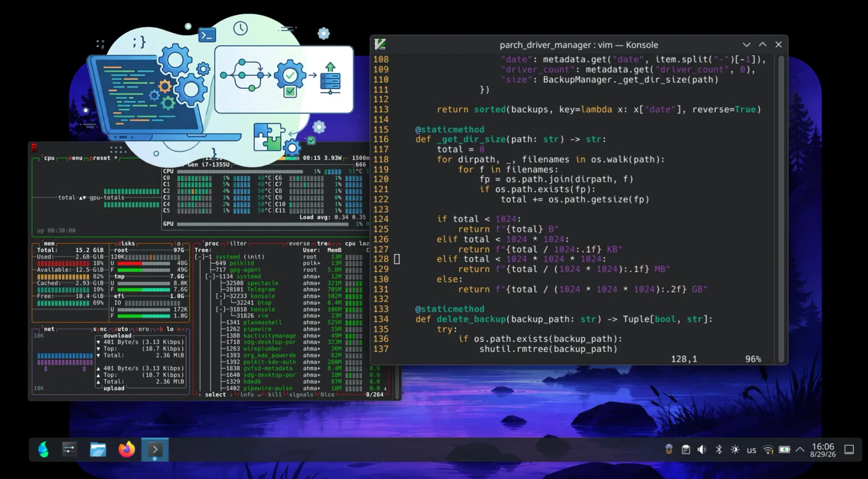The width and height of the screenshot is (868, 479).
Task: Collapse the 1134 systemd tree node
Action: (210, 276)
